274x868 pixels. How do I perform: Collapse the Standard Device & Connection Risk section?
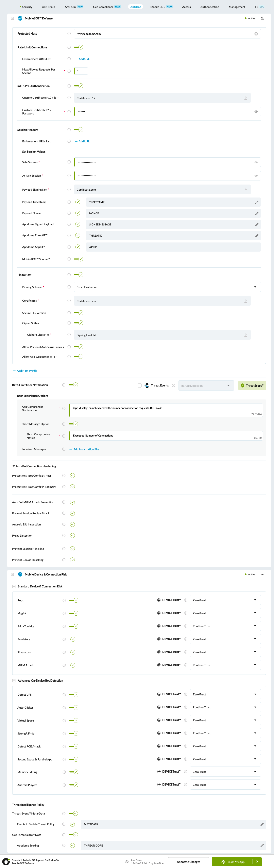14,587
